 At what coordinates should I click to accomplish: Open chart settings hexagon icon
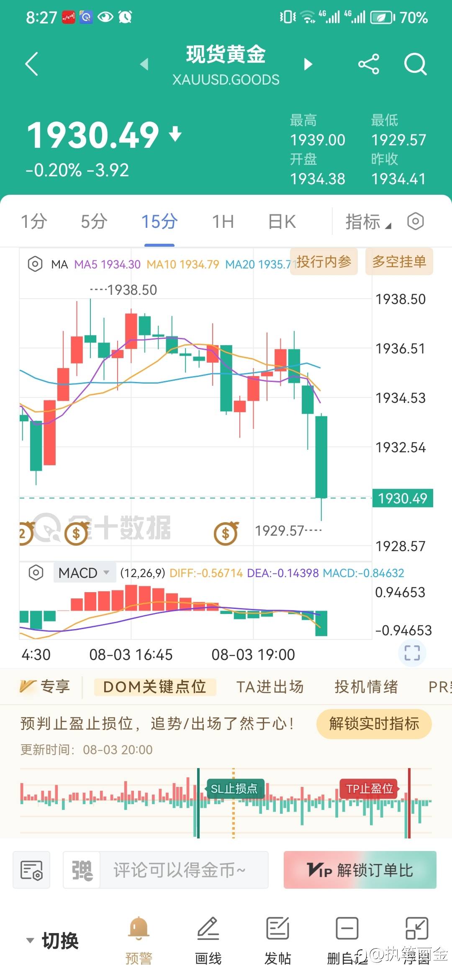[416, 221]
